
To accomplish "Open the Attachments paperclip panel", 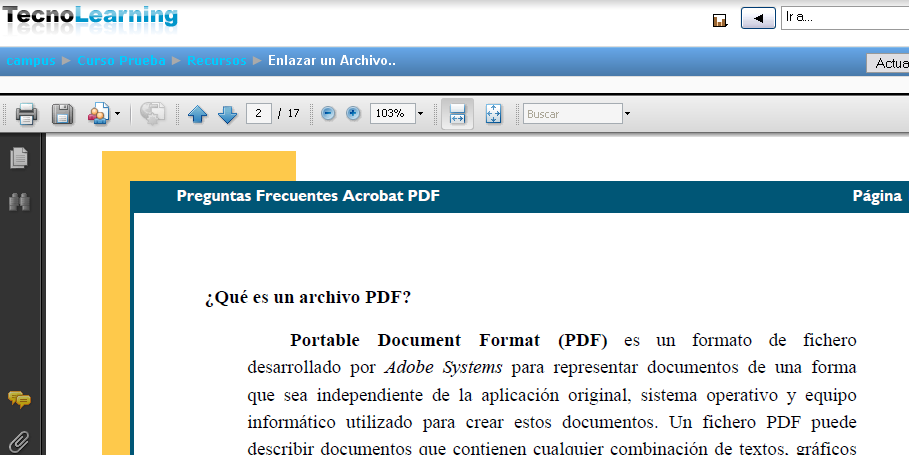I will pyautogui.click(x=18, y=440).
